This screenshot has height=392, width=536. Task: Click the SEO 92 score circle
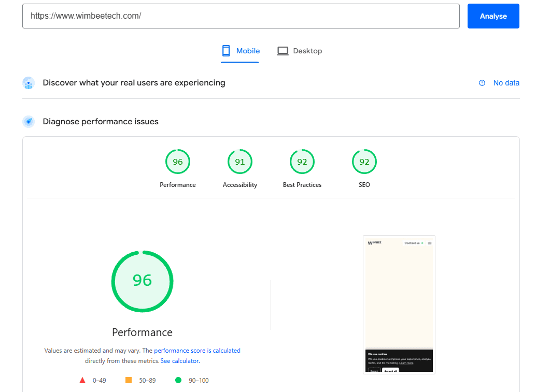click(x=364, y=161)
